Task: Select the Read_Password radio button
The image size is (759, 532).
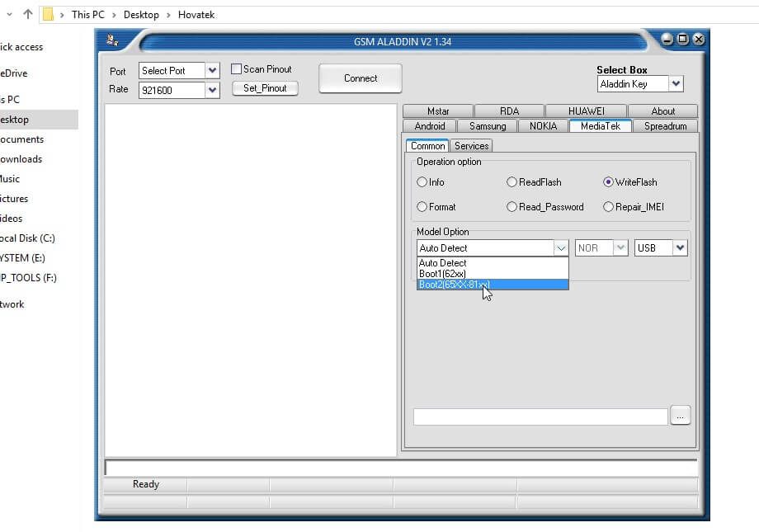Action: (511, 207)
